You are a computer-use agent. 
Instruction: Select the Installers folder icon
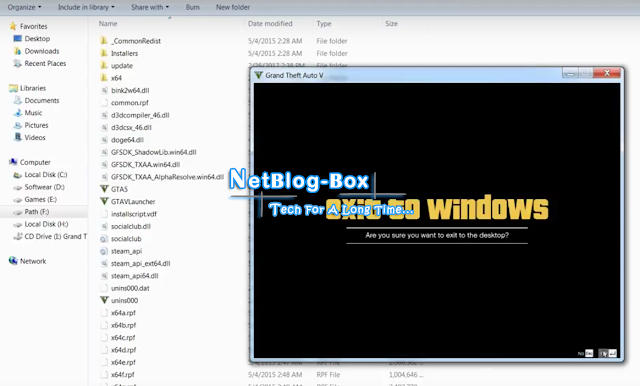coord(104,53)
